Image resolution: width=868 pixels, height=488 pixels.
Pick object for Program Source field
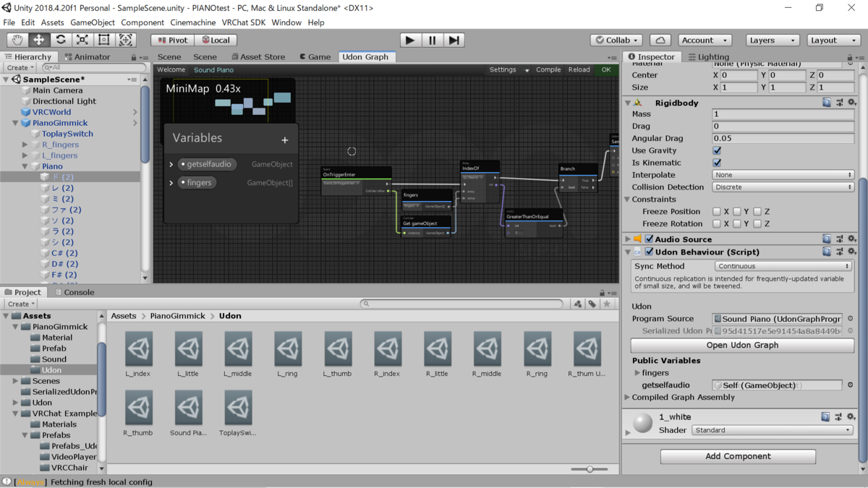(x=850, y=319)
